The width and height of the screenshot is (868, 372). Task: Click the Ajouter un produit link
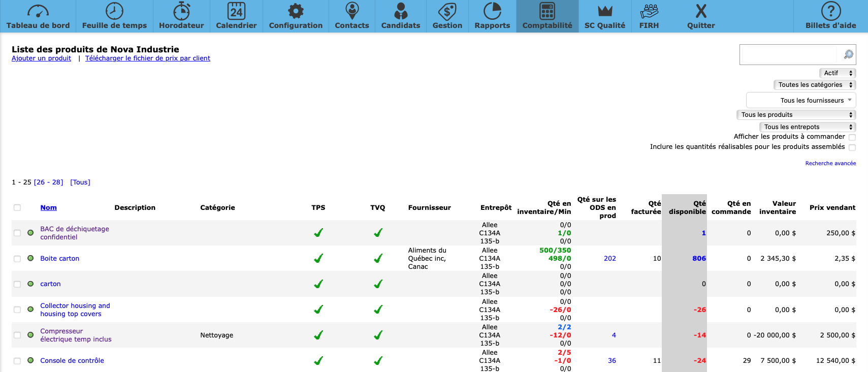pyautogui.click(x=41, y=58)
